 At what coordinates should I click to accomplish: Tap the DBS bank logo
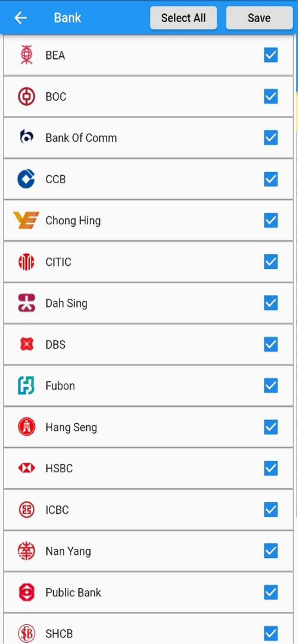click(26, 344)
